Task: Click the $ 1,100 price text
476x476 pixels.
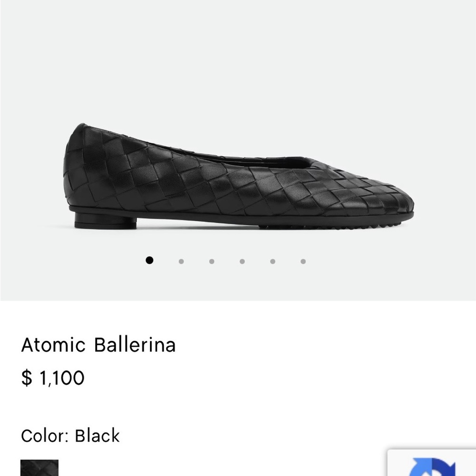Action: coord(52,377)
